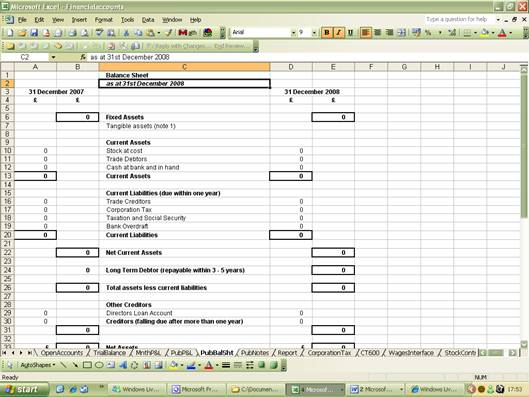Image resolution: width=529 pixels, height=397 pixels.
Task: Toggle Align Right
Action: tap(389, 32)
